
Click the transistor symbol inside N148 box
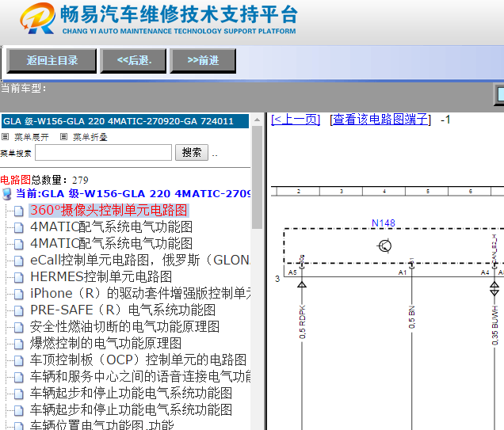pyautogui.click(x=384, y=246)
